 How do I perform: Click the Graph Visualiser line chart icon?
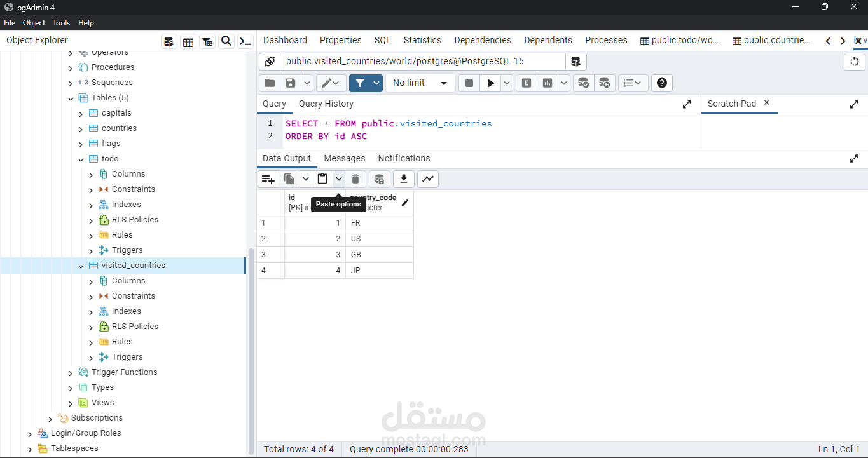click(428, 179)
